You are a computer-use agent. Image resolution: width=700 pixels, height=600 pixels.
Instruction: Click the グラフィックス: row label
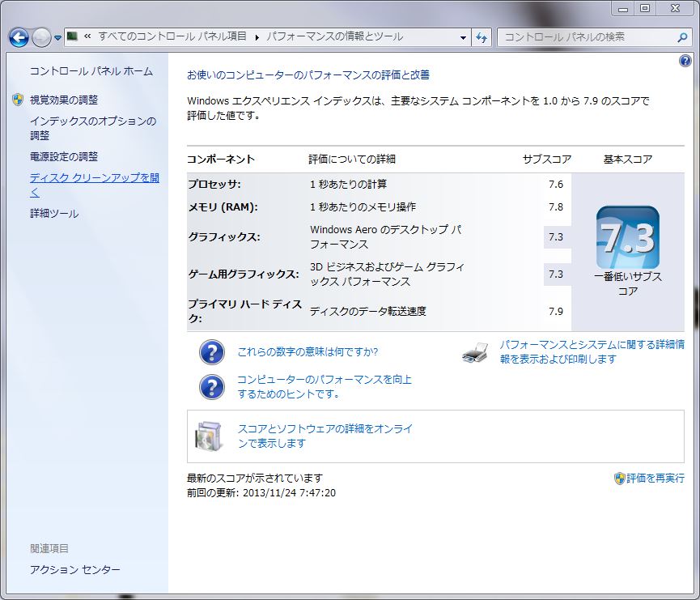point(224,236)
